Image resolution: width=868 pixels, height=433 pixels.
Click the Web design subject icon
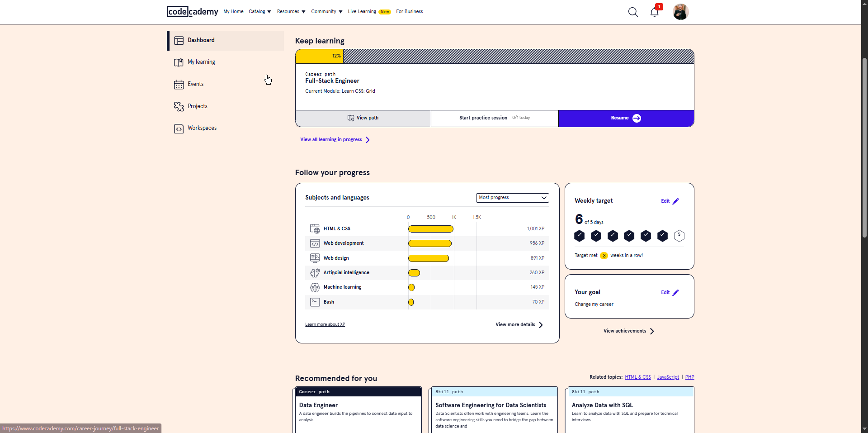(315, 258)
